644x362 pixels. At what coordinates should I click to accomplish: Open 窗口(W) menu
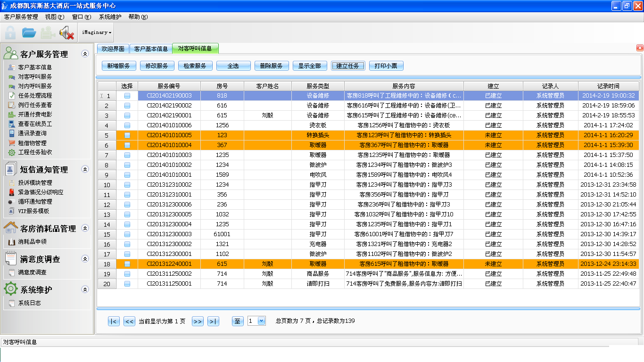pos(82,17)
